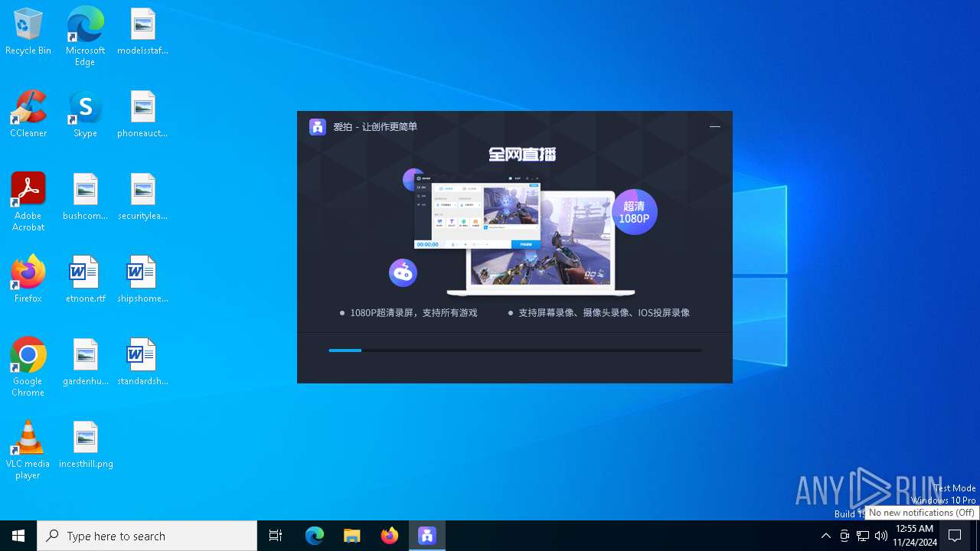Open VLC media player desktop shortcut
The image size is (980, 551).
28,450
